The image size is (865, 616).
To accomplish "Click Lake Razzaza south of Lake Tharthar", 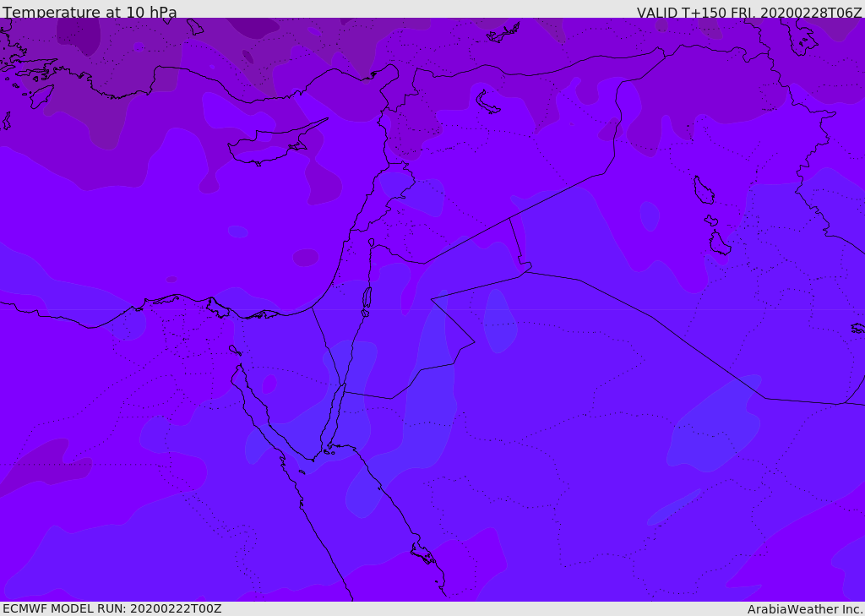I will pos(720,243).
